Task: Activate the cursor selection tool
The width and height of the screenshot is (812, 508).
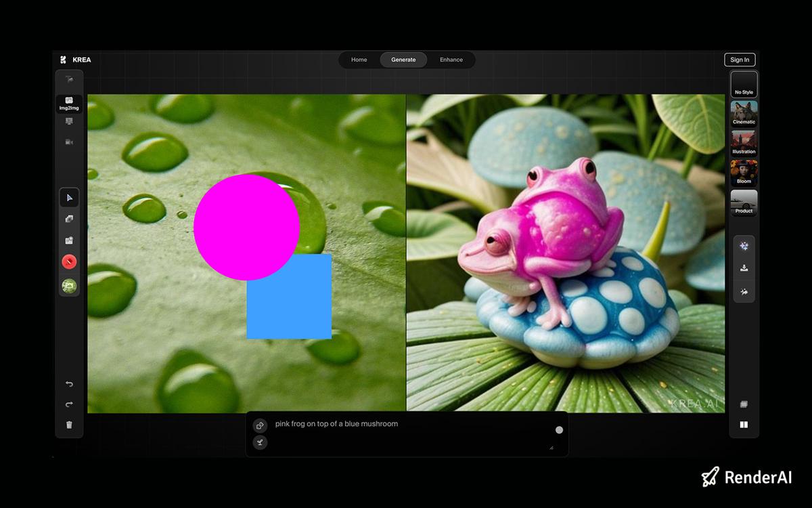Action: point(69,197)
